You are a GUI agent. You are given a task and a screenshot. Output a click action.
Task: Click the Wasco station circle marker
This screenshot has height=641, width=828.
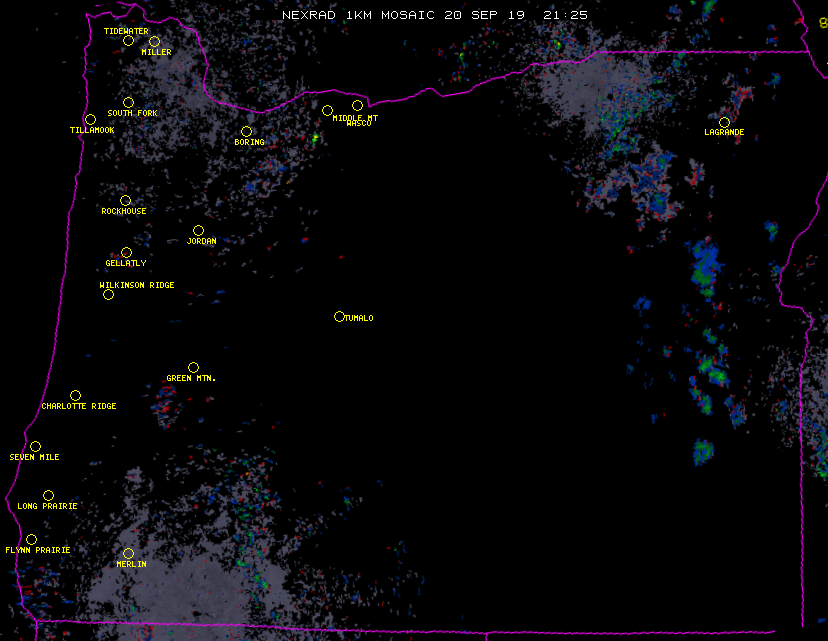(x=357, y=106)
